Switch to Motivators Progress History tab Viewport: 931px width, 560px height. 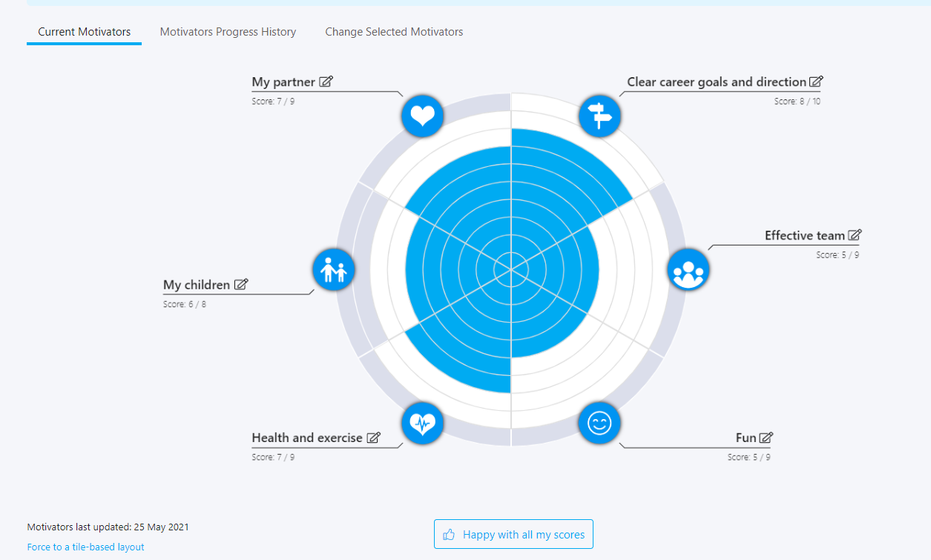point(228,32)
